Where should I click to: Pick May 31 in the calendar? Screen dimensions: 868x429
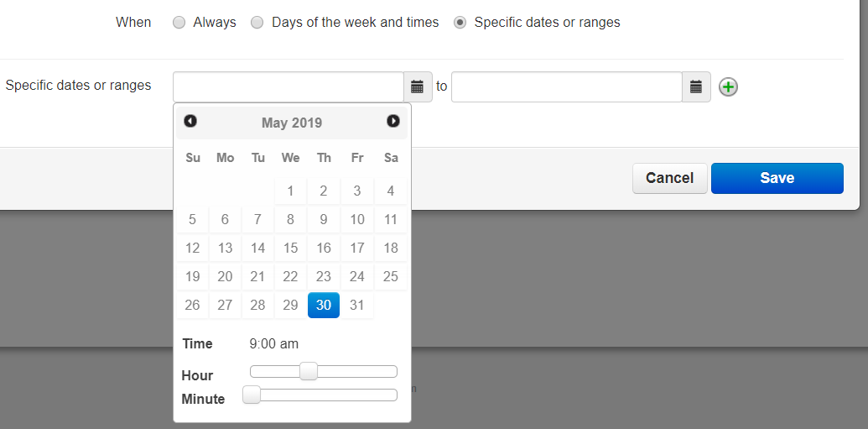point(357,305)
